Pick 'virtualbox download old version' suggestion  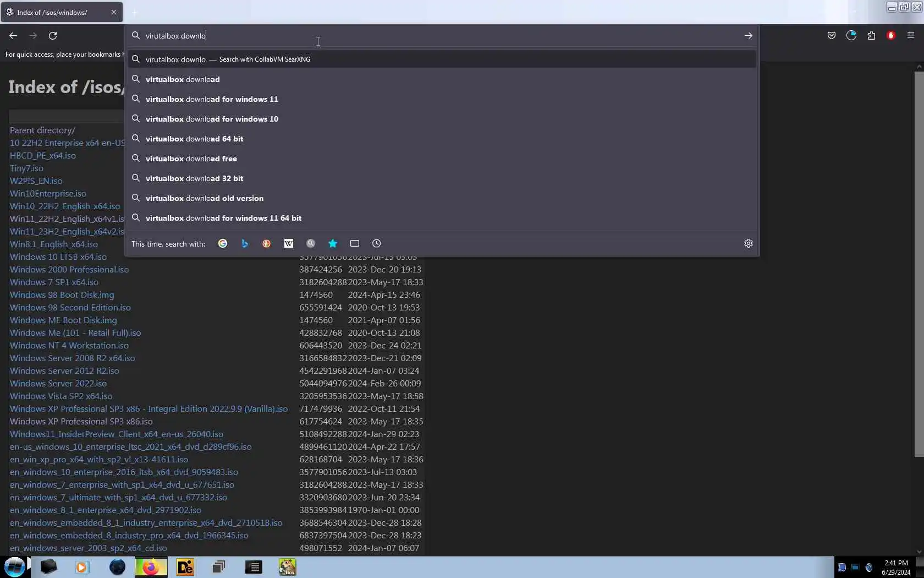click(x=442, y=198)
